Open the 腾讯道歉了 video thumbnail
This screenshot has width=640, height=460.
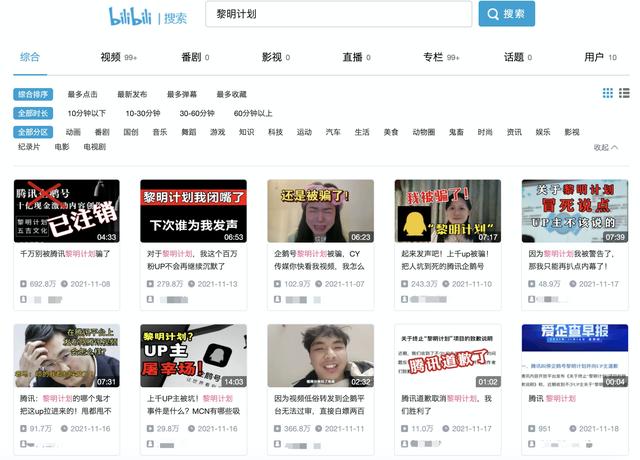tap(447, 356)
